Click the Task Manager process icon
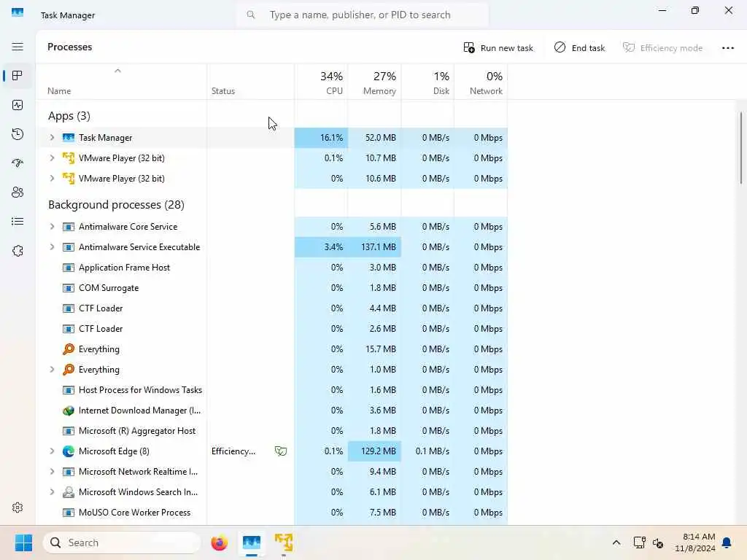Image resolution: width=747 pixels, height=560 pixels. pyautogui.click(x=69, y=138)
